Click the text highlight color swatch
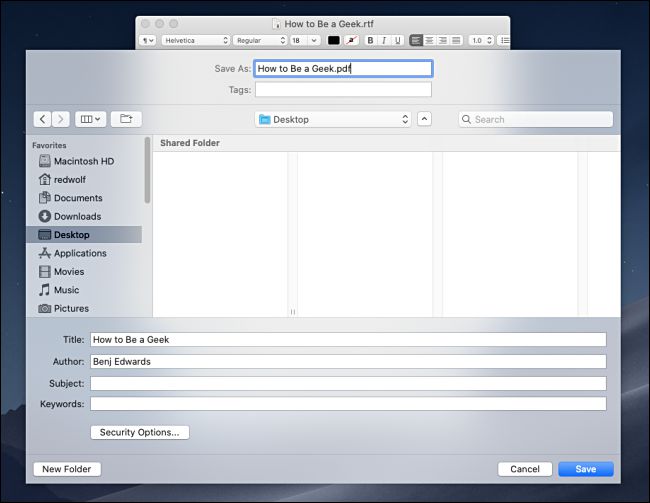The image size is (650, 503). point(352,40)
